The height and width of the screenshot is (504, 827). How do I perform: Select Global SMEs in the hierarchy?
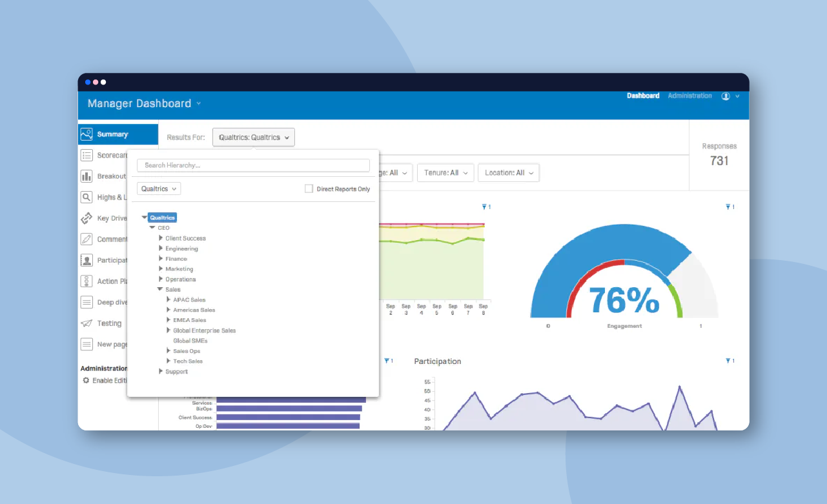190,341
